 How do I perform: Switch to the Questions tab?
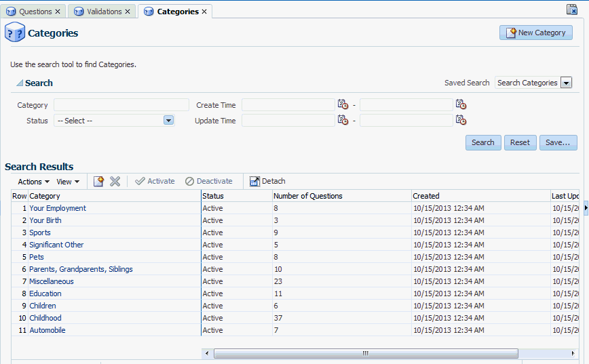click(x=35, y=12)
